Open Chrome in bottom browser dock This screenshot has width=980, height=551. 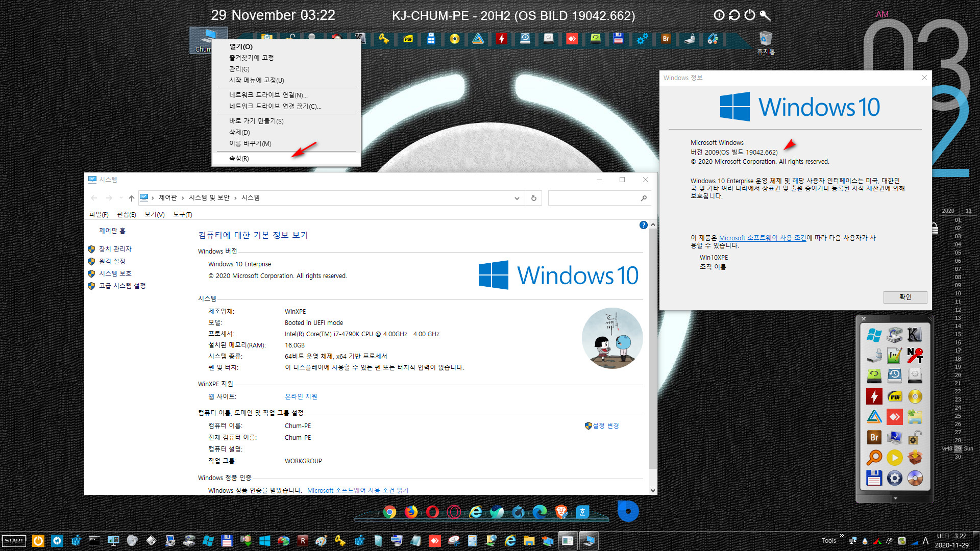pyautogui.click(x=389, y=512)
